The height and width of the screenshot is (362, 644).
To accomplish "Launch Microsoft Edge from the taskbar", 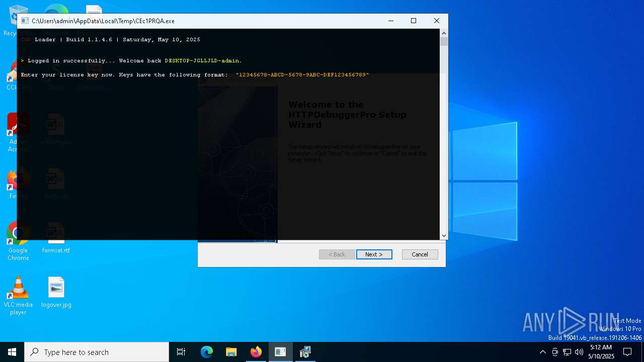I will pos(207,352).
